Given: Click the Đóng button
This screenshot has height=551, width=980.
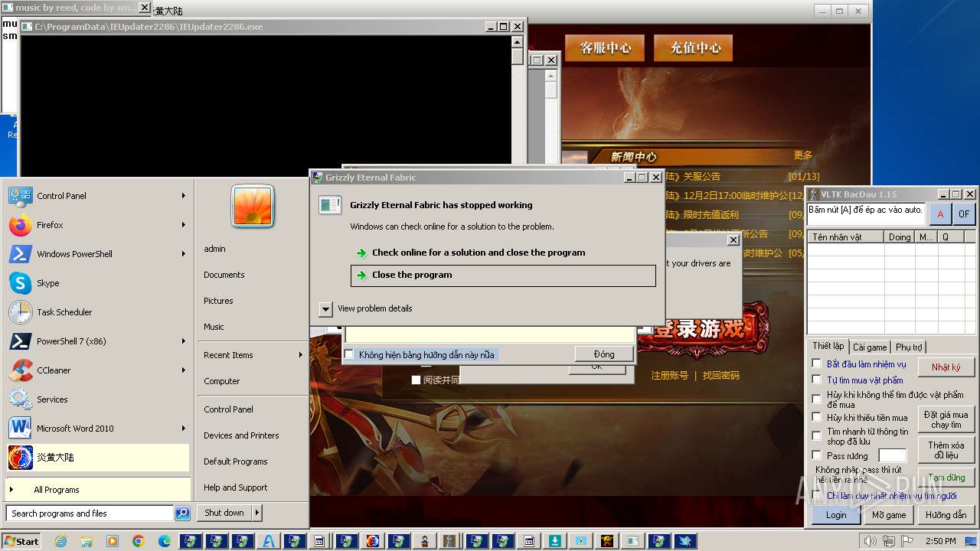Looking at the screenshot, I should point(604,354).
